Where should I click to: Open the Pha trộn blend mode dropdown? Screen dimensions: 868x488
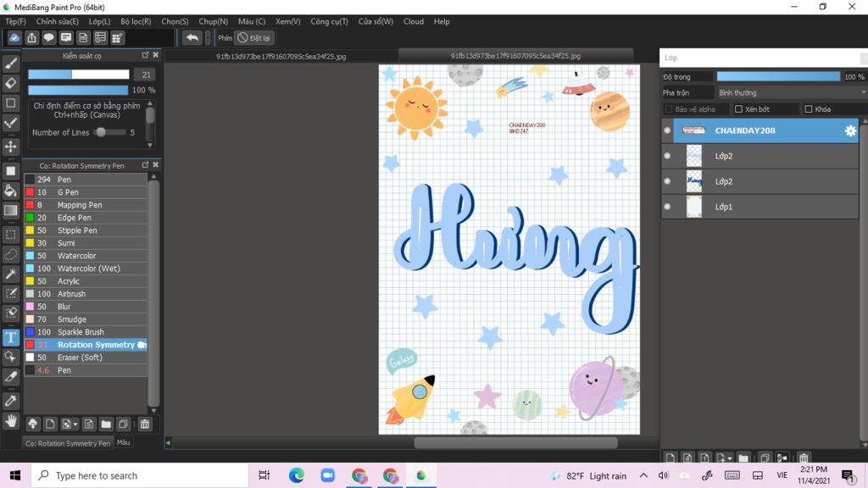pyautogui.click(x=791, y=92)
